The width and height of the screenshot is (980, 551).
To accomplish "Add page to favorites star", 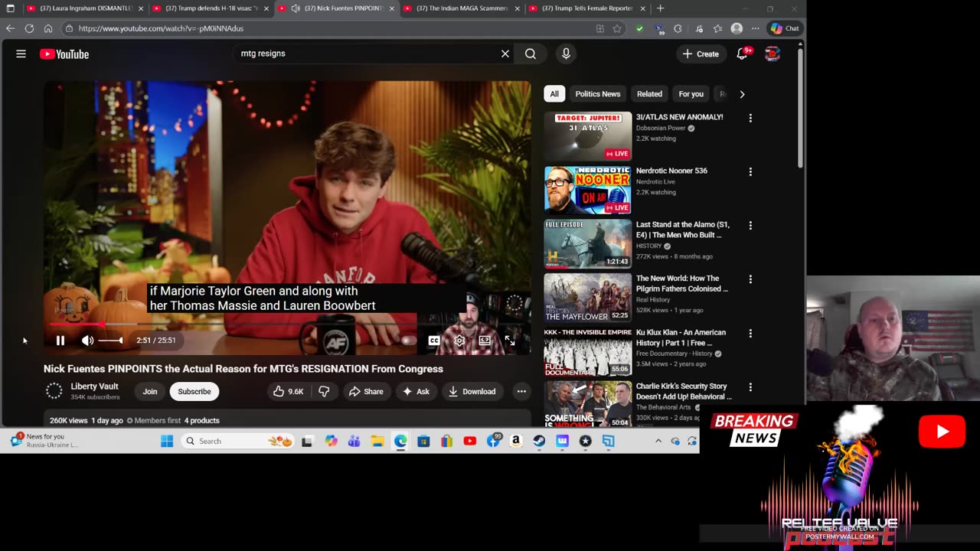I will pos(617,28).
